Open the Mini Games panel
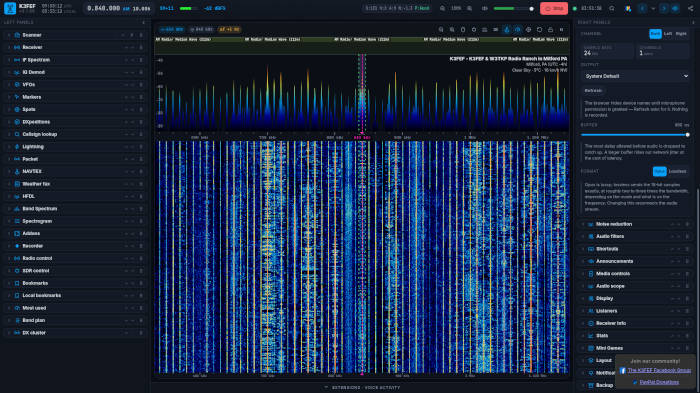Image resolution: width=700 pixels, height=393 pixels. 636,348
